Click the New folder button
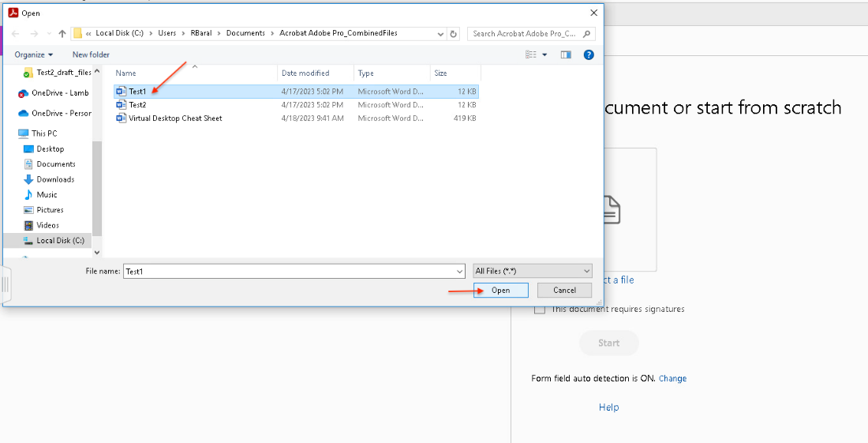Image resolution: width=868 pixels, height=443 pixels. pyautogui.click(x=91, y=54)
